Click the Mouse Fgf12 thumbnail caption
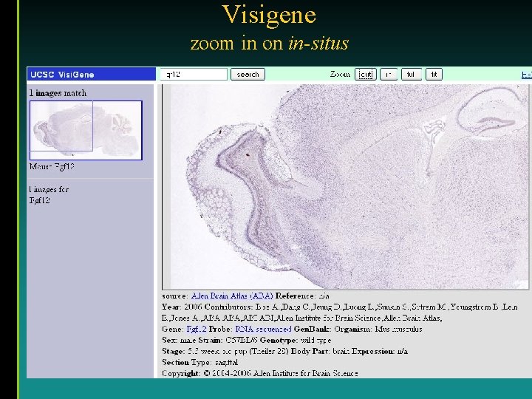This screenshot has width=532, height=399. pos(52,166)
